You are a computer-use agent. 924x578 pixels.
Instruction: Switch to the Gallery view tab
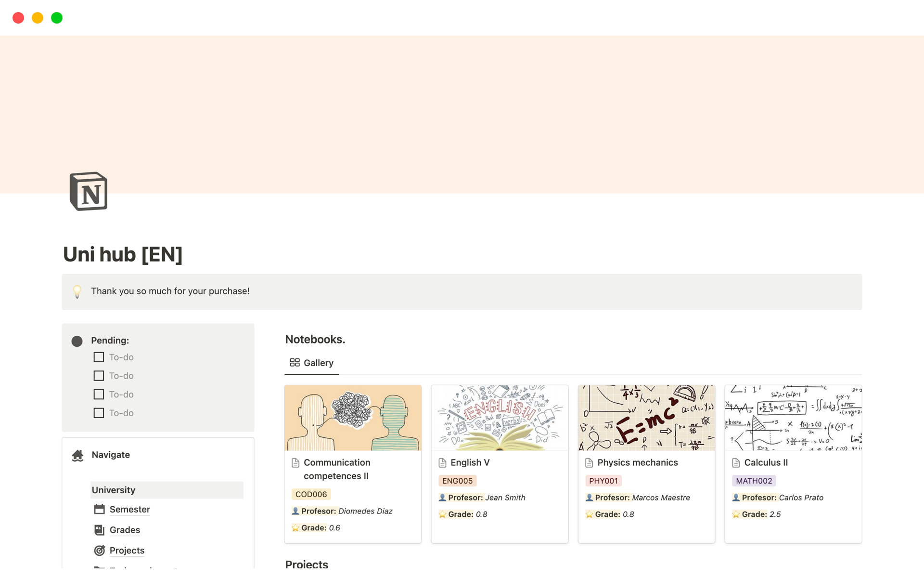318,363
